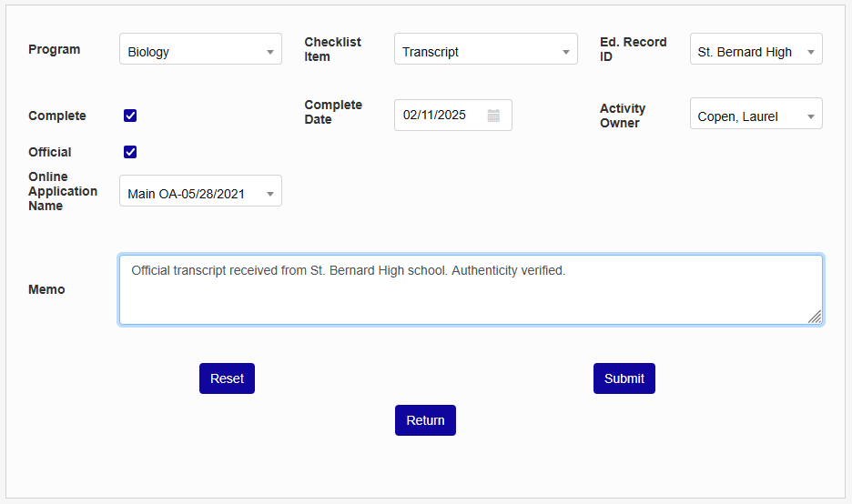
Task: Focus the Complete Date field
Action: [x=439, y=116]
